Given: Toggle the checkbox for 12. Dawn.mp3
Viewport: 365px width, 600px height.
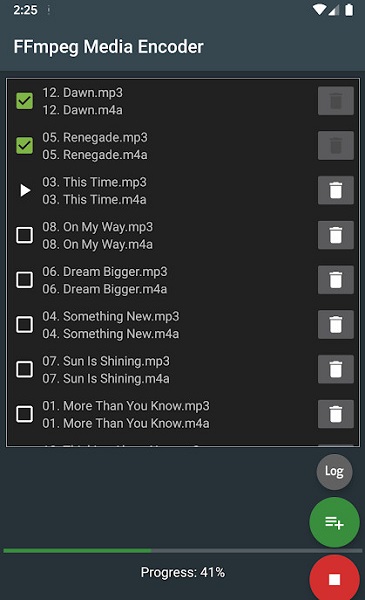Looking at the screenshot, I should pos(24,101).
